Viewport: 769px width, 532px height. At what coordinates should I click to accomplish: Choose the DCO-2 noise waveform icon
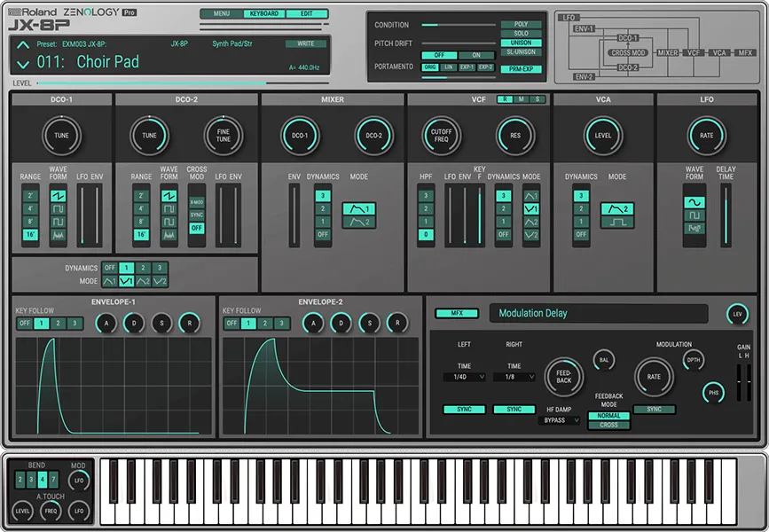tap(169, 235)
